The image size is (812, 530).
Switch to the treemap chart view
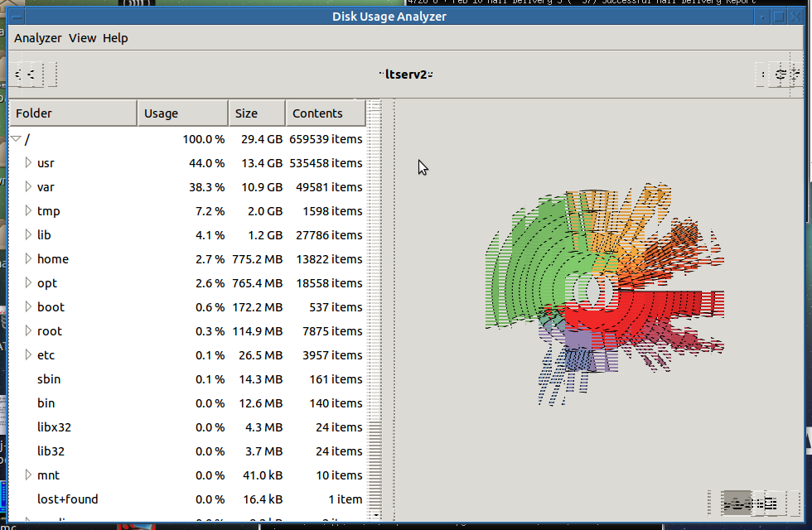click(767, 502)
